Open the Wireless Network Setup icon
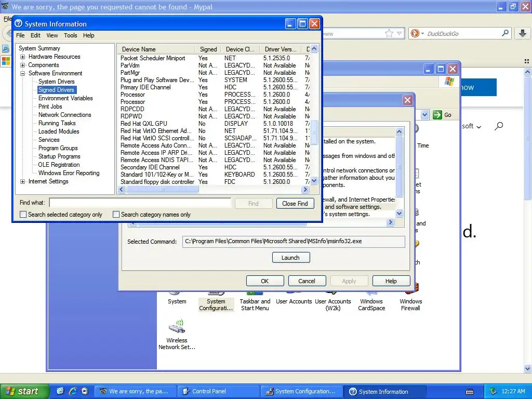 point(177,335)
